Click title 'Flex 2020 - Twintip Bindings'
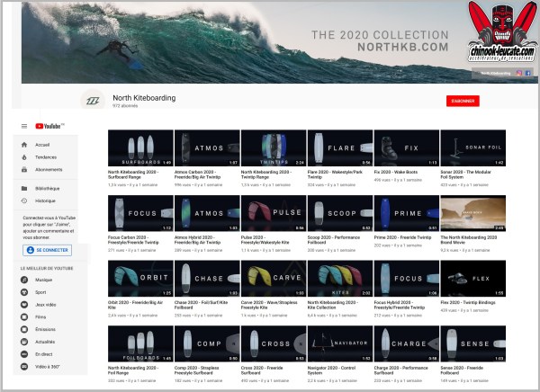The height and width of the screenshot is (392, 540). (x=468, y=302)
